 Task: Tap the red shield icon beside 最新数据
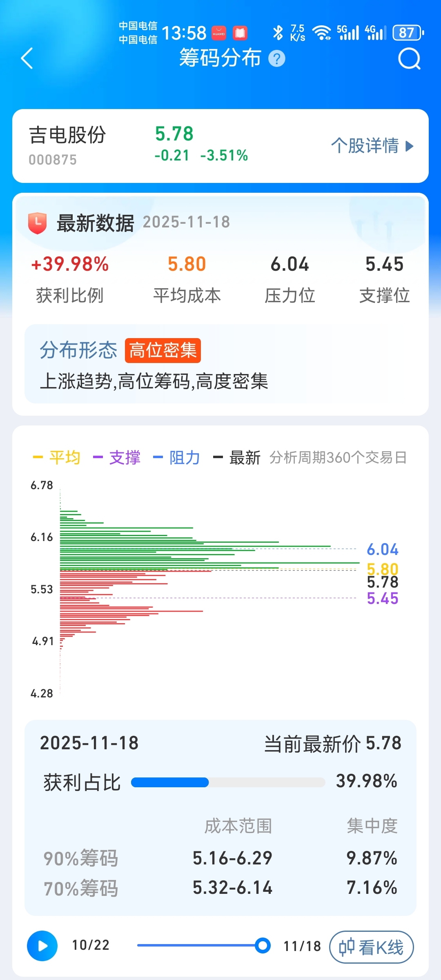[x=37, y=223]
